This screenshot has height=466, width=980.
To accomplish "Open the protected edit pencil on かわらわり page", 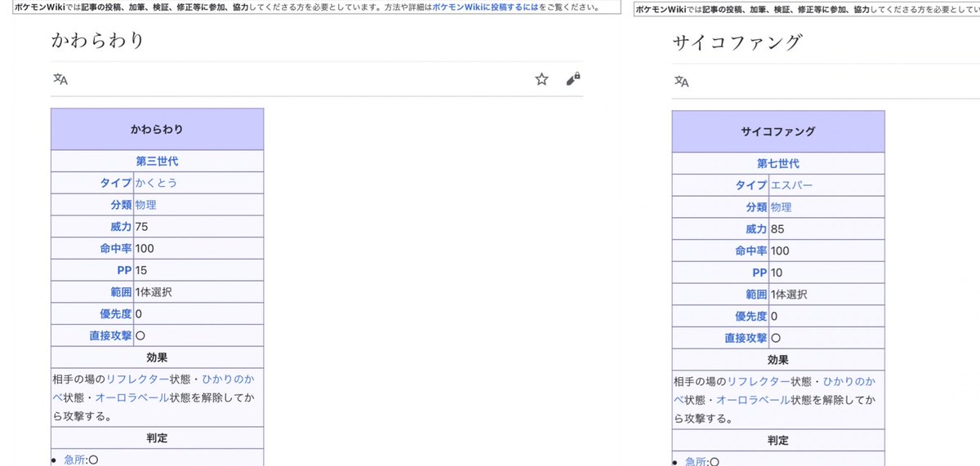I will point(573,78).
